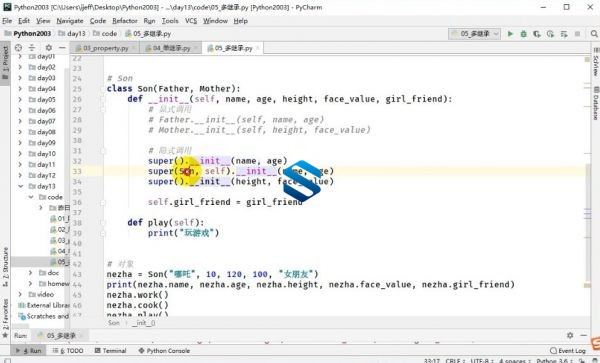Click collapse all icon in Project panel

point(32,48)
